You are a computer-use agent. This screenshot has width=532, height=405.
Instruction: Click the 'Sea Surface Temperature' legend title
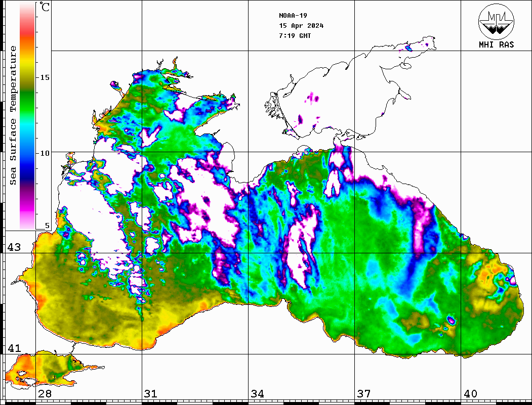13,115
